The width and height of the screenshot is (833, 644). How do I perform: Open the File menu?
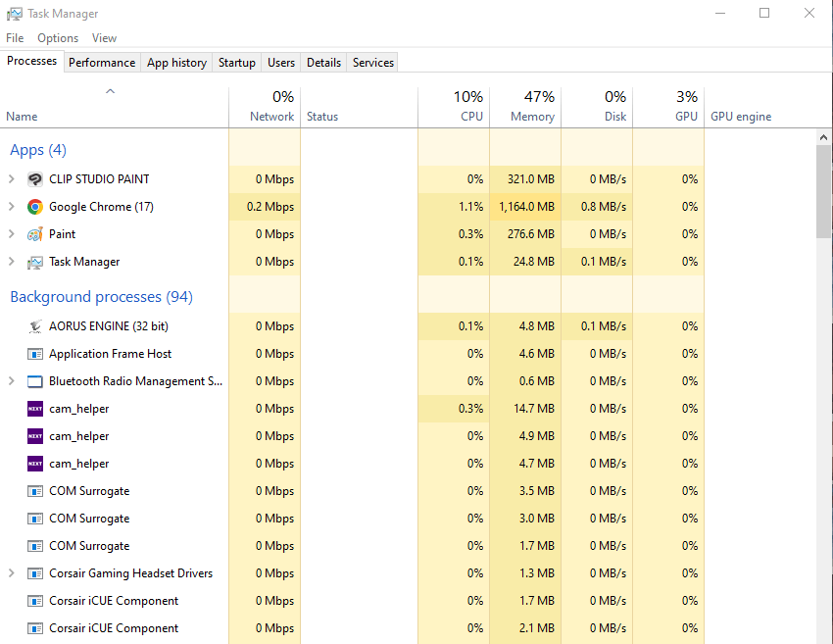(x=15, y=38)
